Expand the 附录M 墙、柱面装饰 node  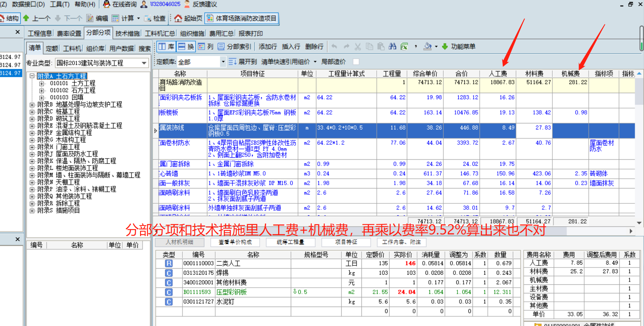[32, 175]
